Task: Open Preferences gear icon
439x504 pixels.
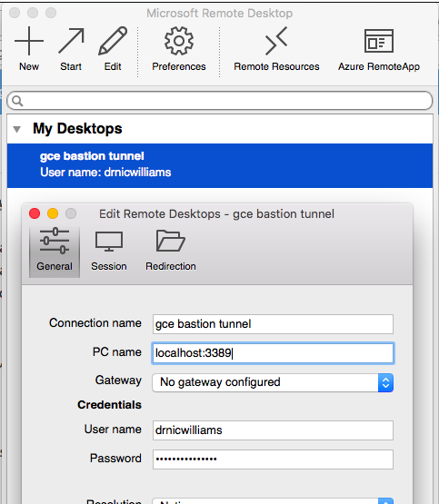Action: click(x=179, y=41)
